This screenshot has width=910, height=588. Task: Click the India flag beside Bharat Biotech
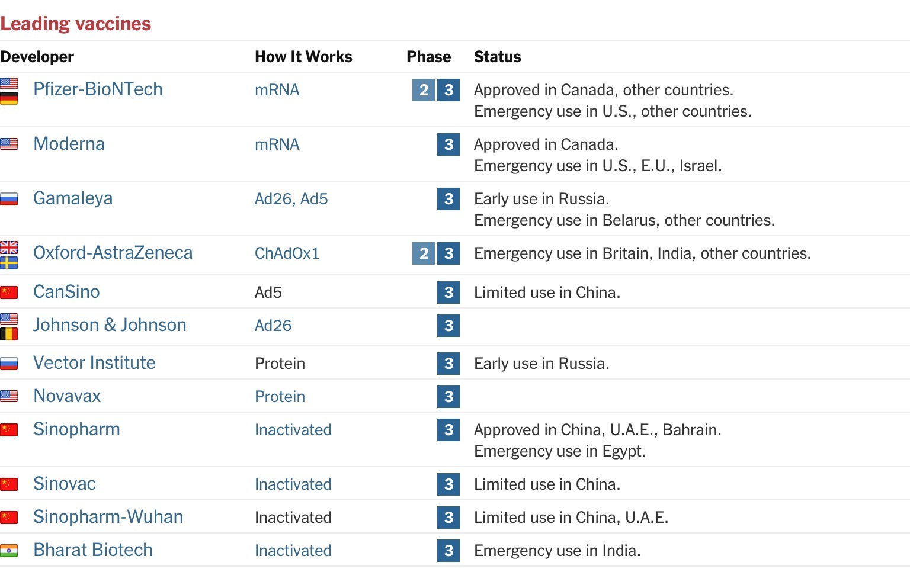tap(9, 551)
